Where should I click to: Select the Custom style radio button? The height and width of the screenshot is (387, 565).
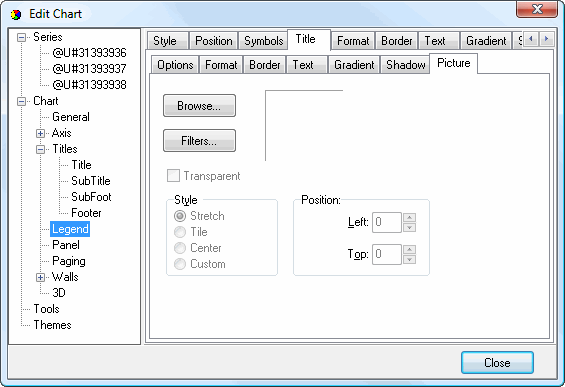pyautogui.click(x=180, y=264)
